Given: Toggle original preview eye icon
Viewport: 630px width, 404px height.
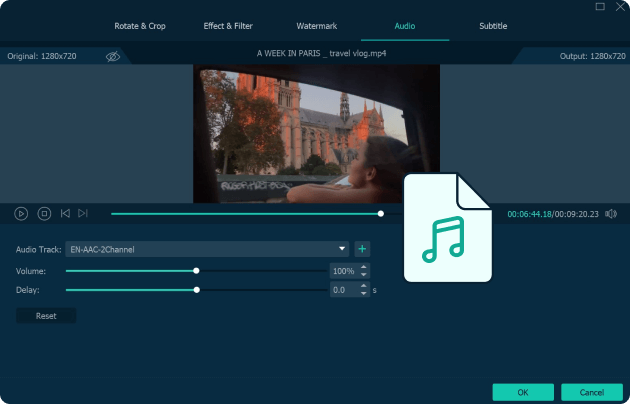Looking at the screenshot, I should (x=113, y=56).
